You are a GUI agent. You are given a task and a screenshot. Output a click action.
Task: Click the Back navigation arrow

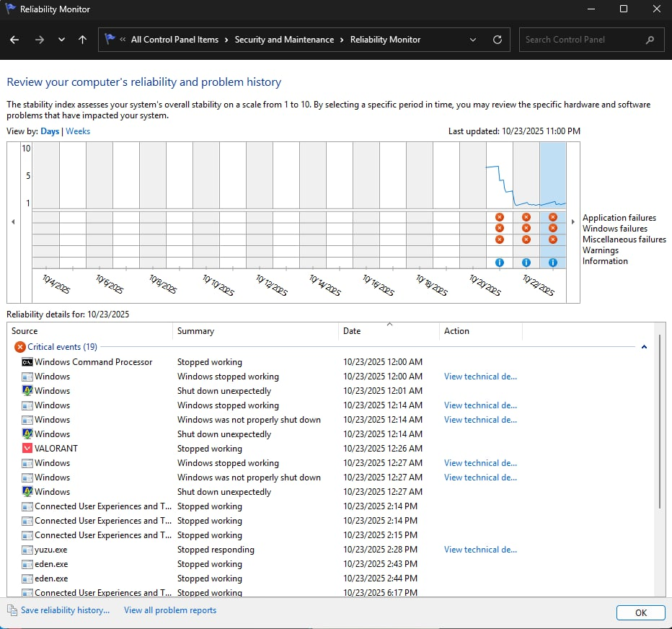pos(14,40)
